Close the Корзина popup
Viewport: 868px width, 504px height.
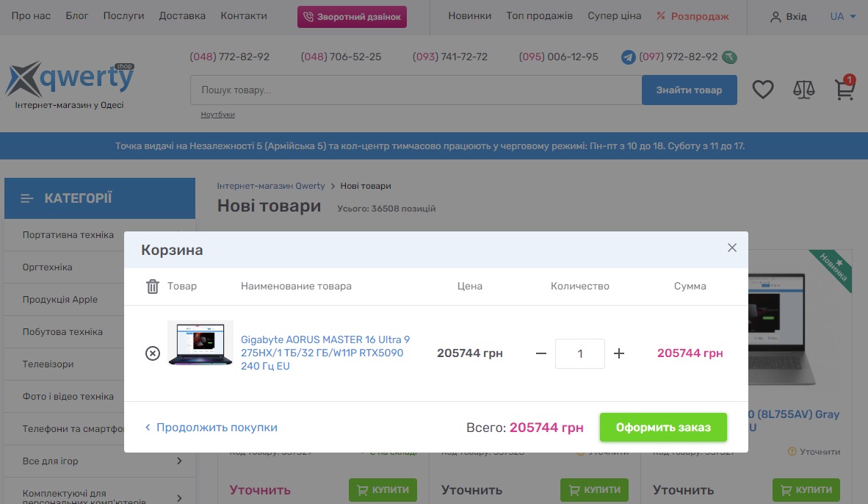pyautogui.click(x=731, y=248)
